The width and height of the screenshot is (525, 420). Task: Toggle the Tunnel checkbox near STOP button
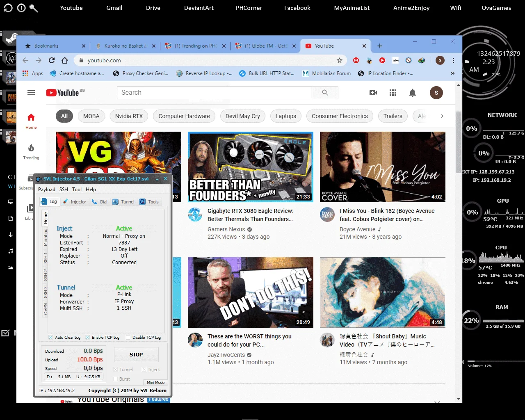click(115, 370)
